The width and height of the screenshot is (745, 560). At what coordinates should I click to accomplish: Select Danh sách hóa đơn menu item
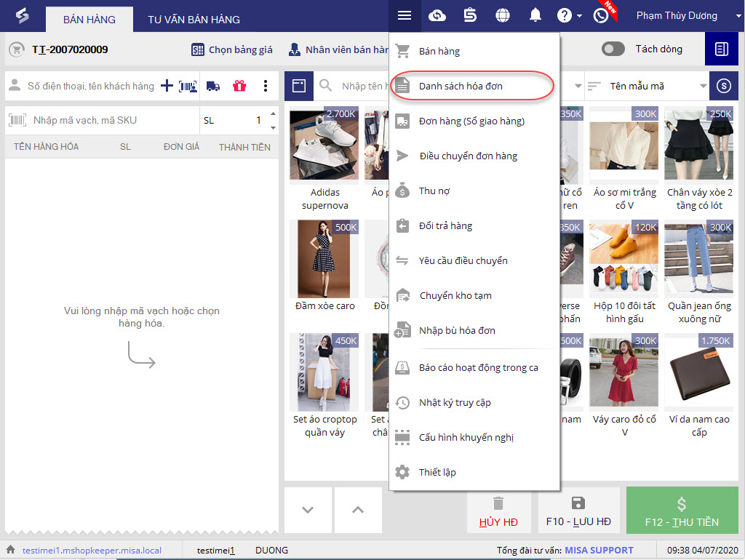click(x=461, y=86)
